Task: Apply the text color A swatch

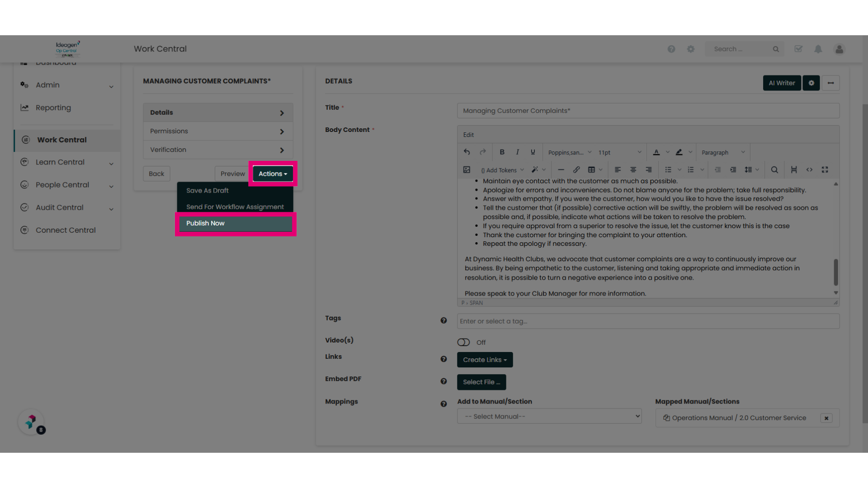Action: coord(656,152)
